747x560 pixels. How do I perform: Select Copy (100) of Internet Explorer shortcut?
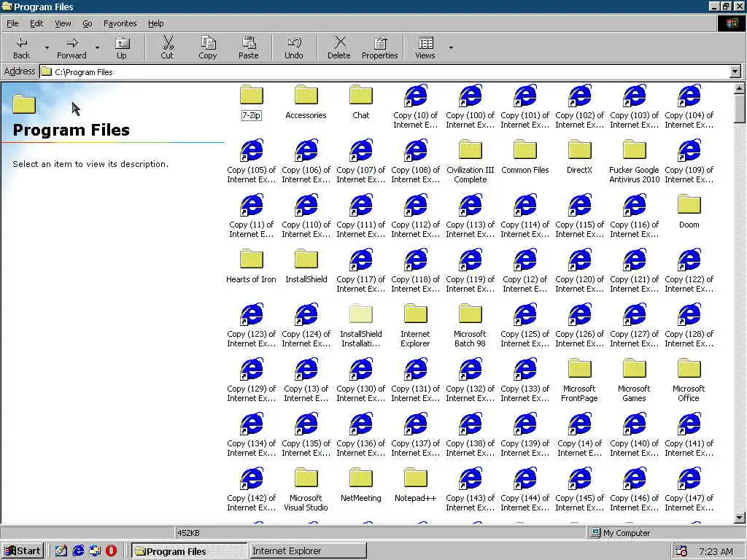471,106
